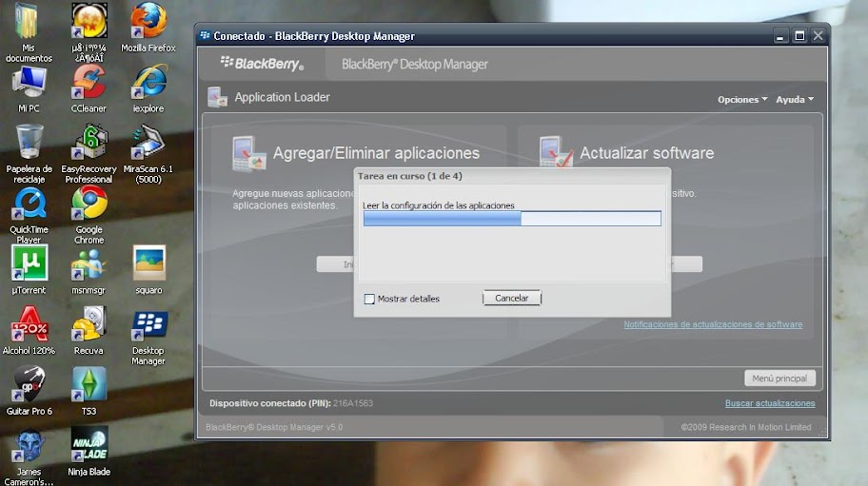This screenshot has width=868, height=486.
Task: Click BlackBerry icon in window title bar
Action: click(205, 35)
